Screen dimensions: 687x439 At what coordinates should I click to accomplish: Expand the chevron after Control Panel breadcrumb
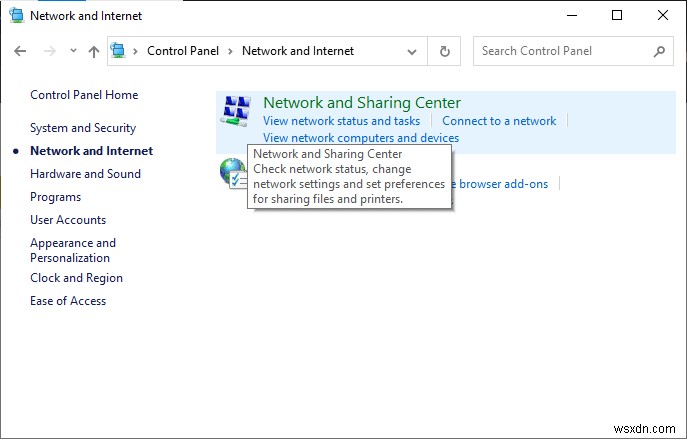click(x=230, y=51)
